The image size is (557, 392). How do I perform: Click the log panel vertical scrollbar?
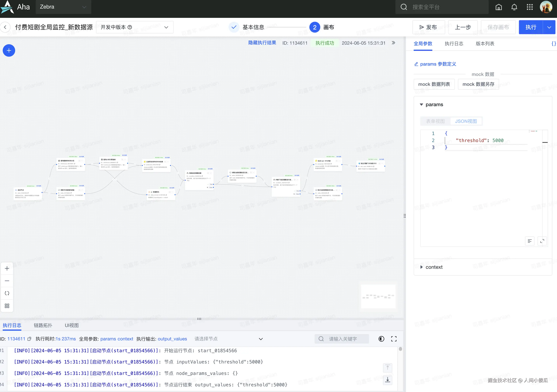(400, 349)
